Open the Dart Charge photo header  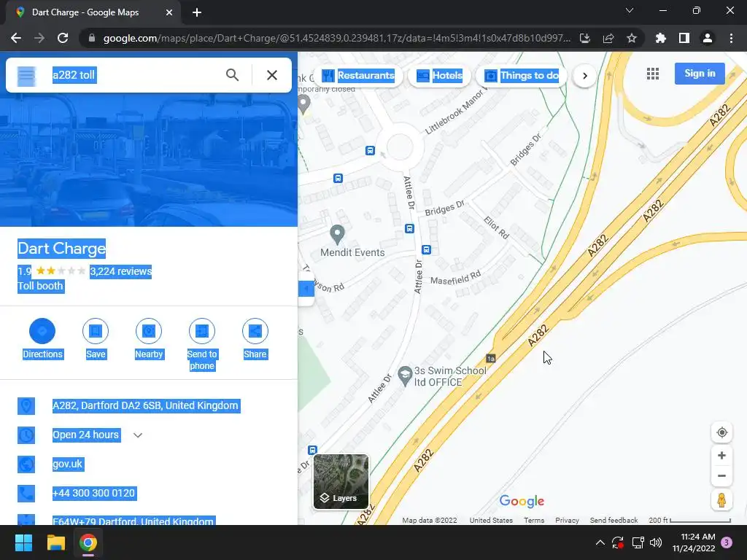[149, 160]
